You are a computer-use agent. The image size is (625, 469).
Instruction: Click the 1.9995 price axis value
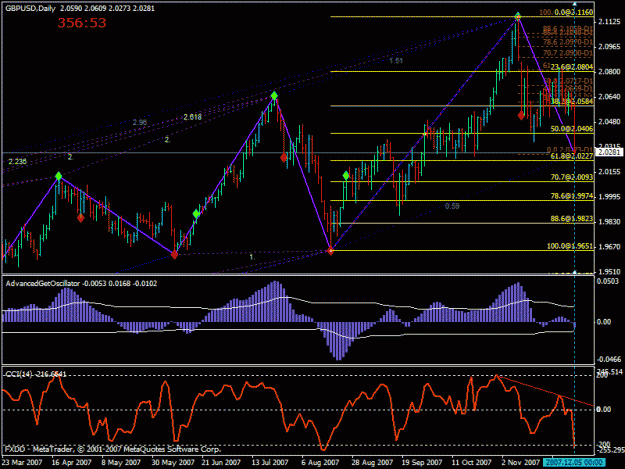click(609, 197)
